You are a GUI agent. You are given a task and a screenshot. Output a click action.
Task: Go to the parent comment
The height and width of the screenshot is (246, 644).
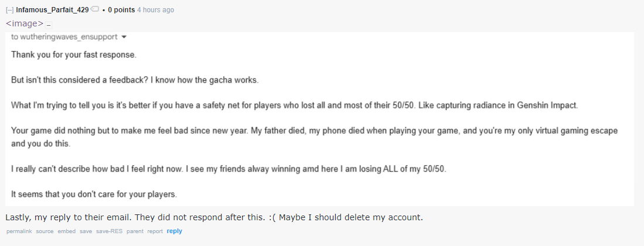click(135, 231)
